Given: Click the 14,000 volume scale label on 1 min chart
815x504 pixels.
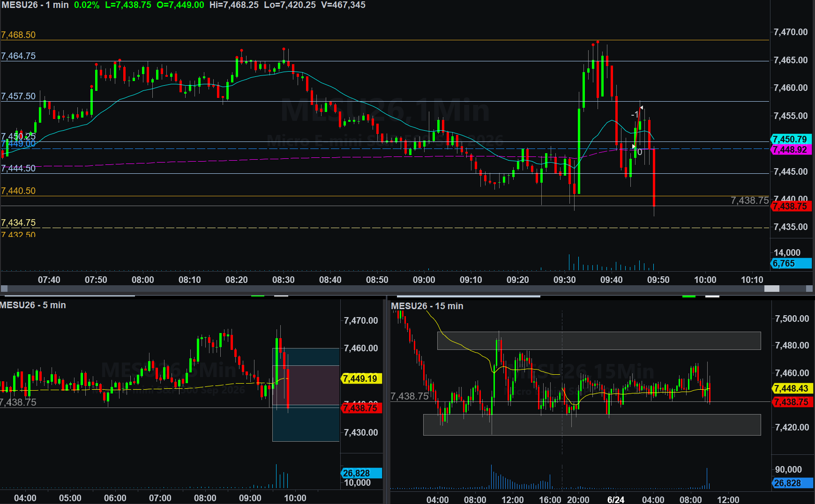Looking at the screenshot, I should (787, 253).
